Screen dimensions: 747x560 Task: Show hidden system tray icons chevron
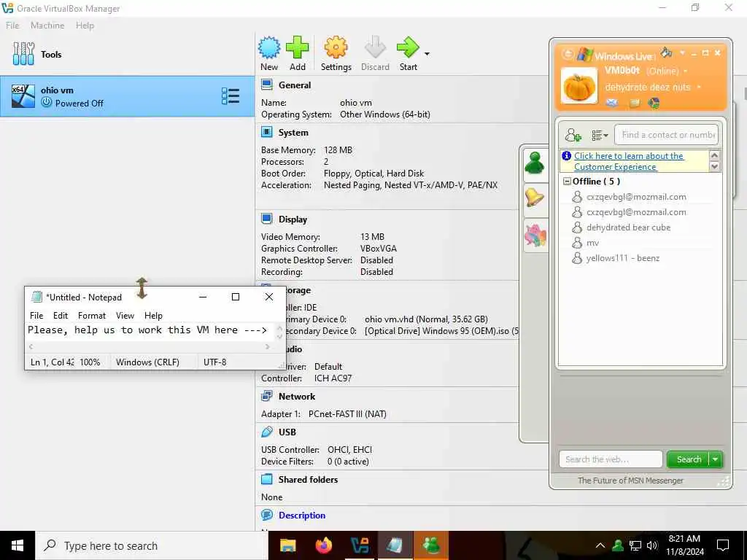pyautogui.click(x=600, y=545)
